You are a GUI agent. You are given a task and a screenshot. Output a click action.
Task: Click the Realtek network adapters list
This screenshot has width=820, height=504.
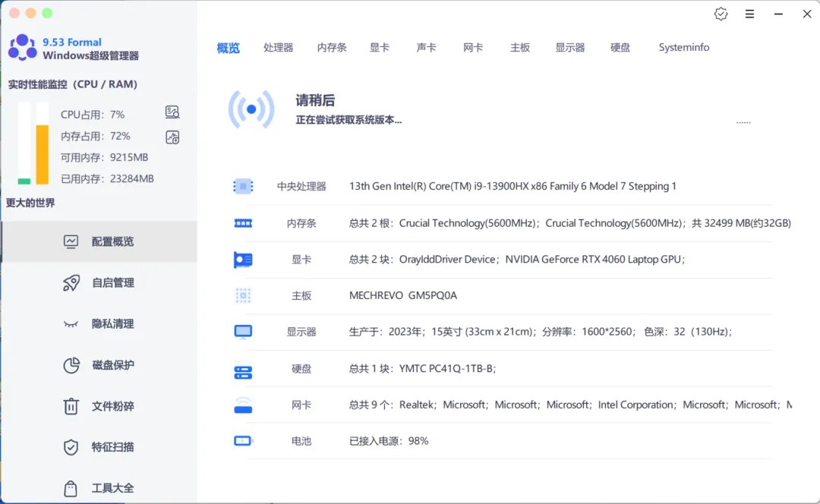[x=570, y=405]
